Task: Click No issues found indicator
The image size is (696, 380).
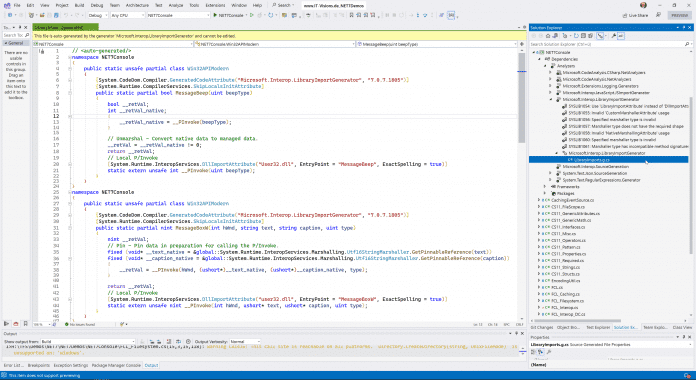Action: (x=80, y=325)
